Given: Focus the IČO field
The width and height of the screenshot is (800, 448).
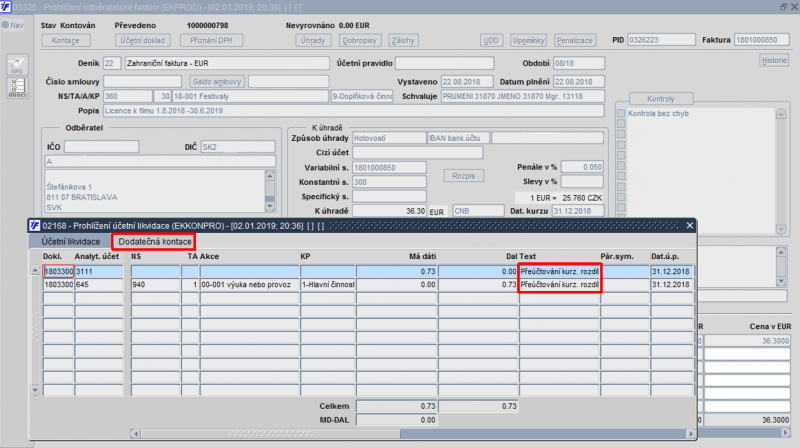Looking at the screenshot, I should [101, 147].
